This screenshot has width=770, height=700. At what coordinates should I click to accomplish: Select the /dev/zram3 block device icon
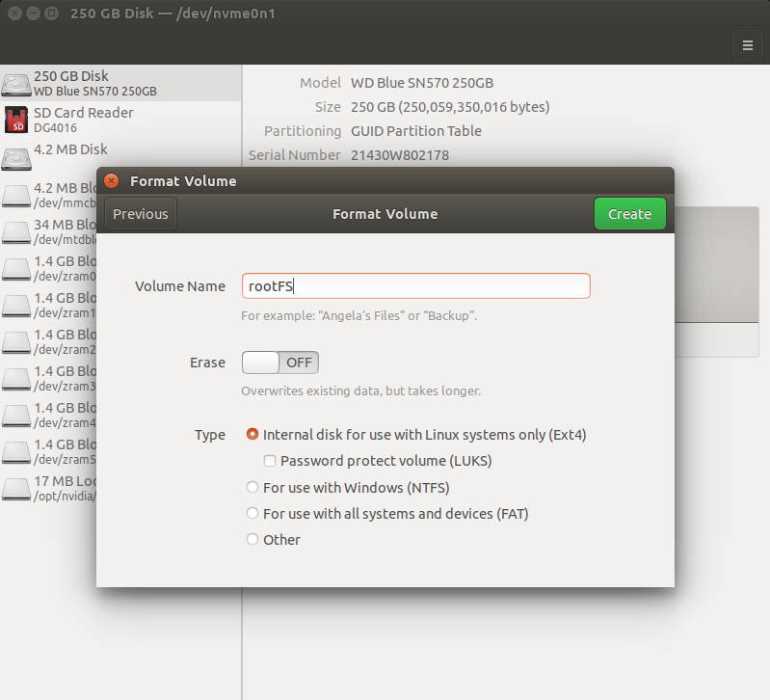(16, 379)
